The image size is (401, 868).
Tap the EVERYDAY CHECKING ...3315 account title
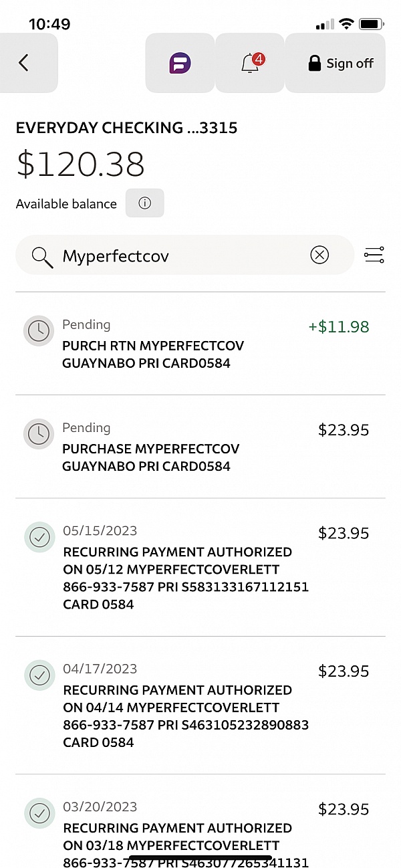point(126,128)
